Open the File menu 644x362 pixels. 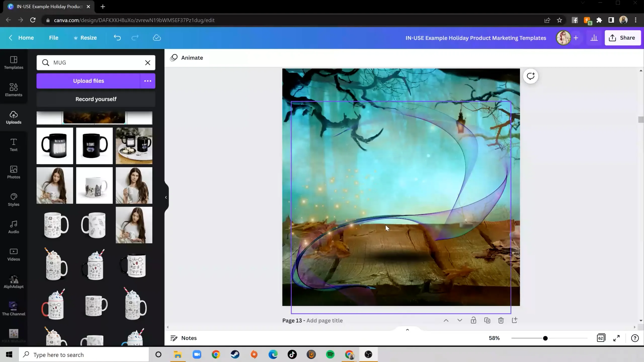[54, 38]
